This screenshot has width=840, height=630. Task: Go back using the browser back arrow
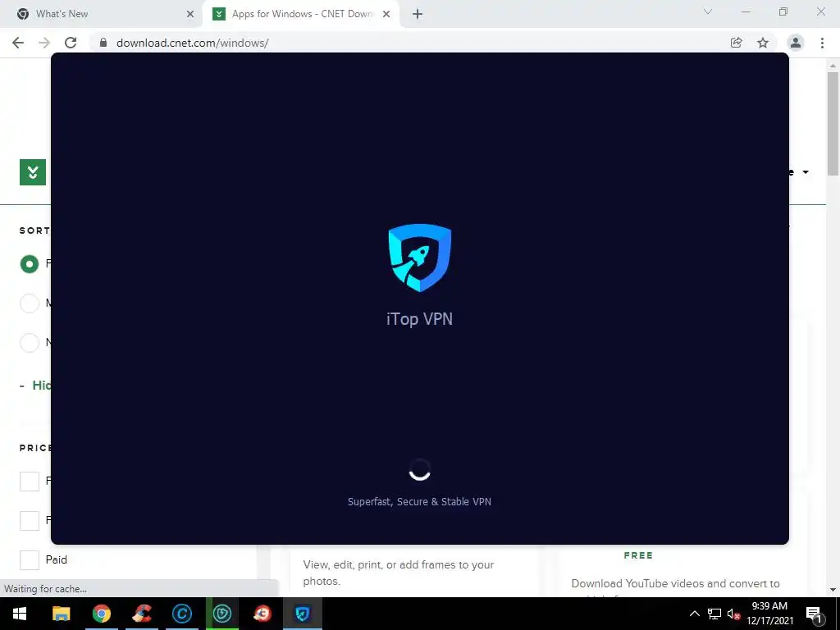(x=18, y=43)
